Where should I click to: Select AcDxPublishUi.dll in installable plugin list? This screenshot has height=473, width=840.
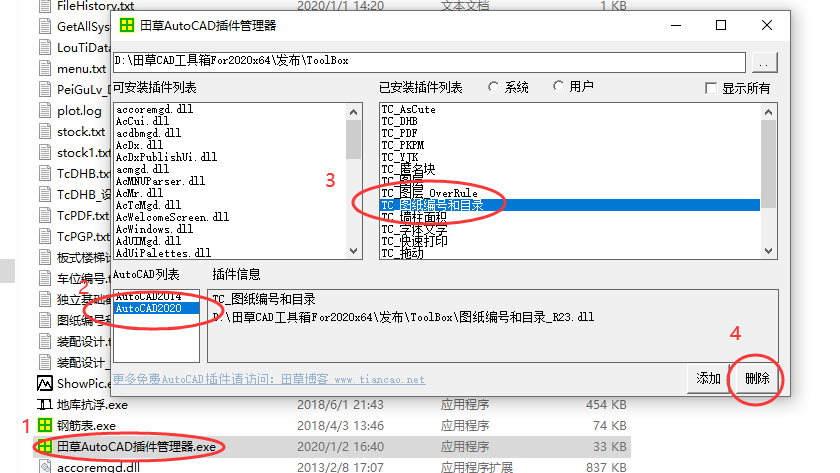click(x=167, y=157)
